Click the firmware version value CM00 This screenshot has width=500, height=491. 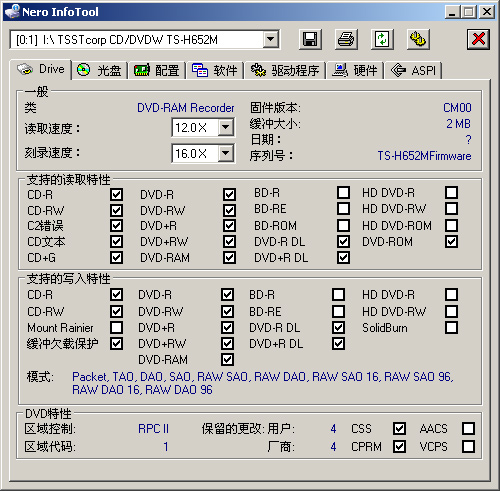457,108
